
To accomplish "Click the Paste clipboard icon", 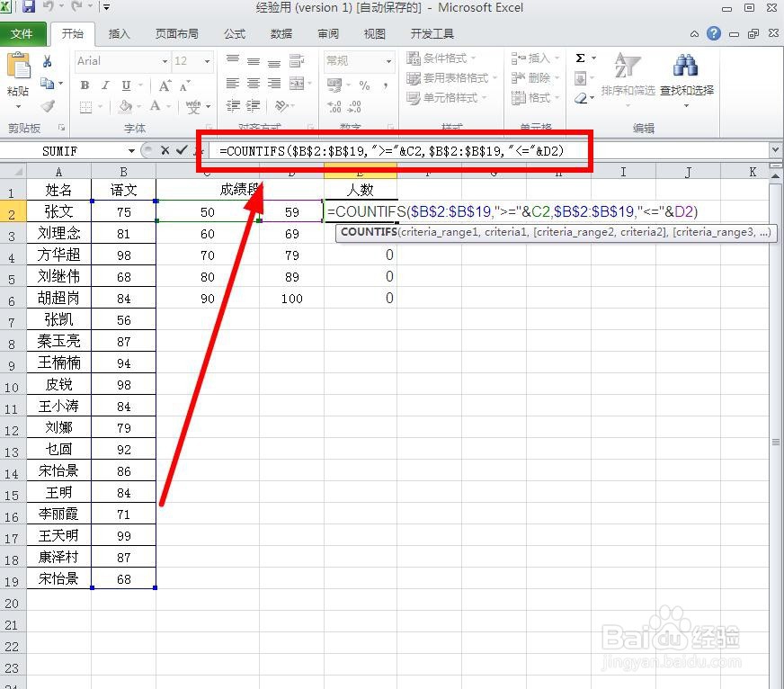I will click(x=19, y=66).
